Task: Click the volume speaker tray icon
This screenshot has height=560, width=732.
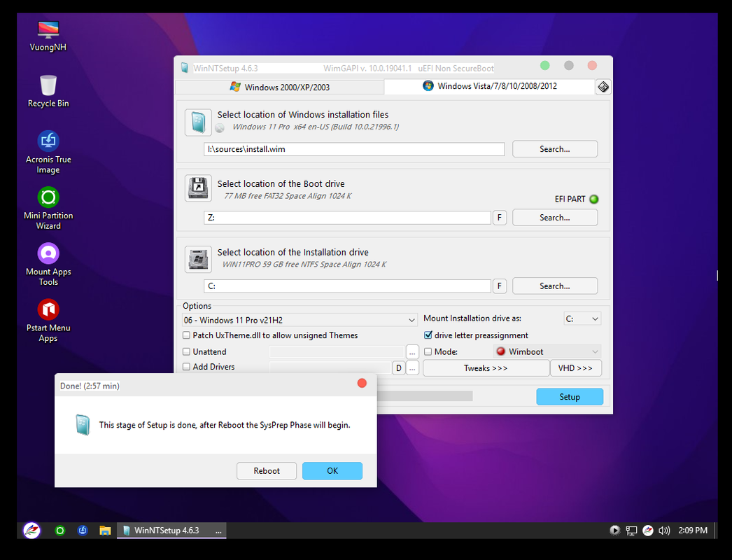Action: click(x=664, y=531)
